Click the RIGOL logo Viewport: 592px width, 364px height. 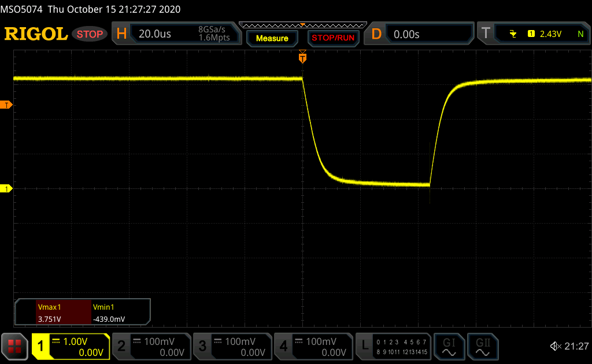[36, 34]
